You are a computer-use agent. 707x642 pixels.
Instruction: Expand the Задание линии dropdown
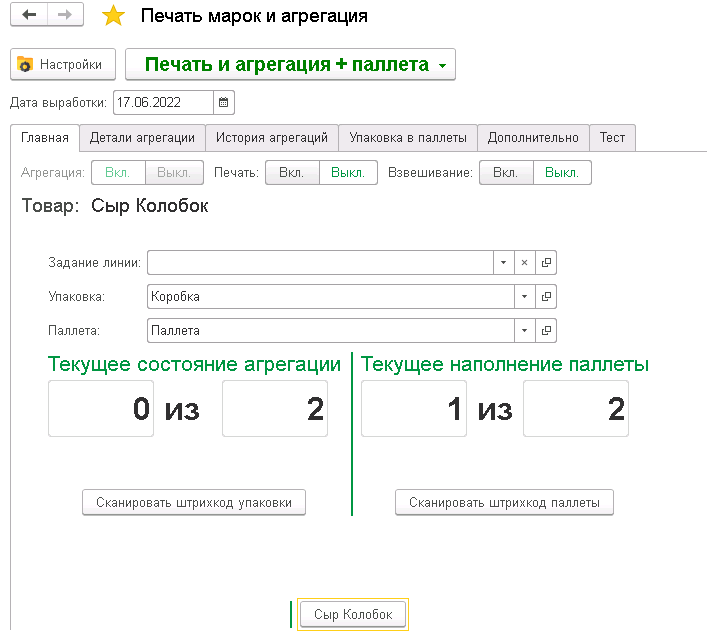tap(503, 263)
